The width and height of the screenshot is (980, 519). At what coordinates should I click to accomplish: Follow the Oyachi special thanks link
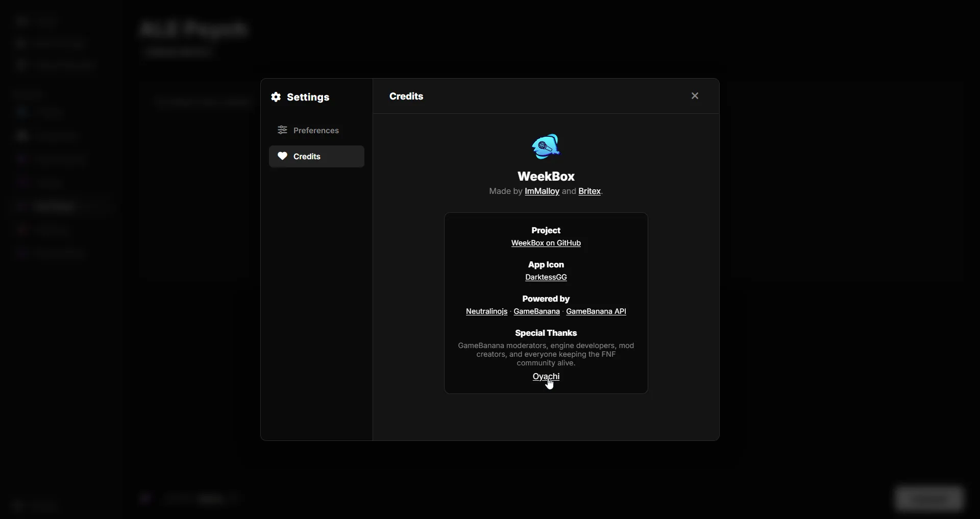pos(546,377)
